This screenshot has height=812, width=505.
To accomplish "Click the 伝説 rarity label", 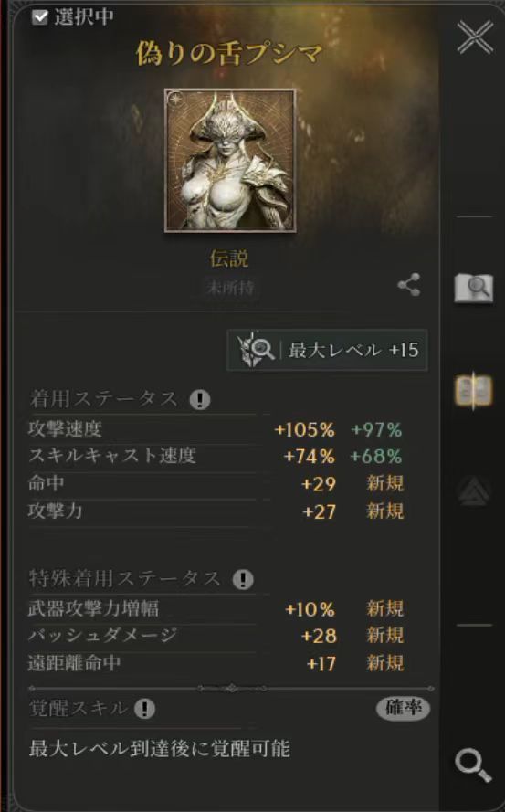I will [229, 258].
